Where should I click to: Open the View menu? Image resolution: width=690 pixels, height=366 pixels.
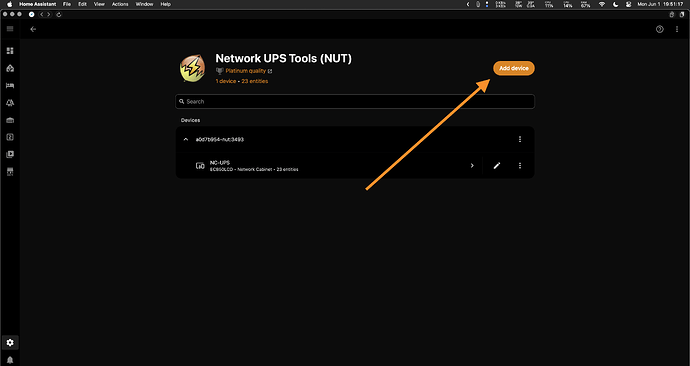99,4
